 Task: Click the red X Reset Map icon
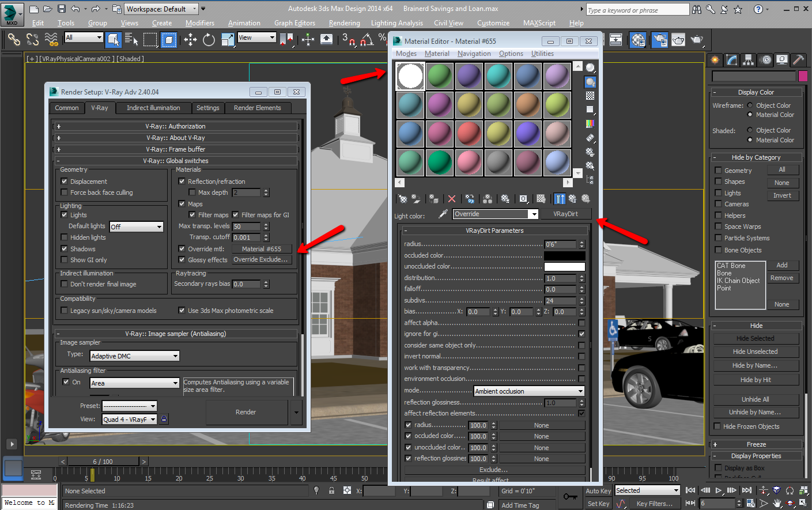click(x=452, y=199)
